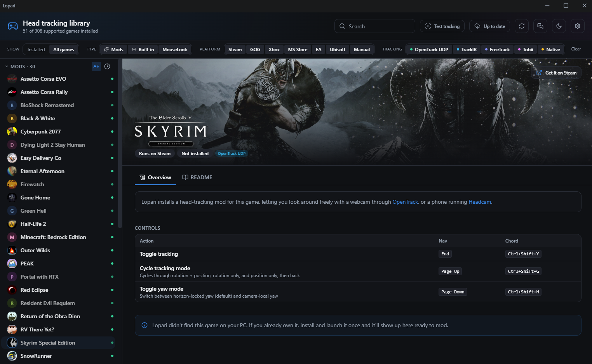The height and width of the screenshot is (364, 592).
Task: Show All games
Action: pyautogui.click(x=64, y=50)
